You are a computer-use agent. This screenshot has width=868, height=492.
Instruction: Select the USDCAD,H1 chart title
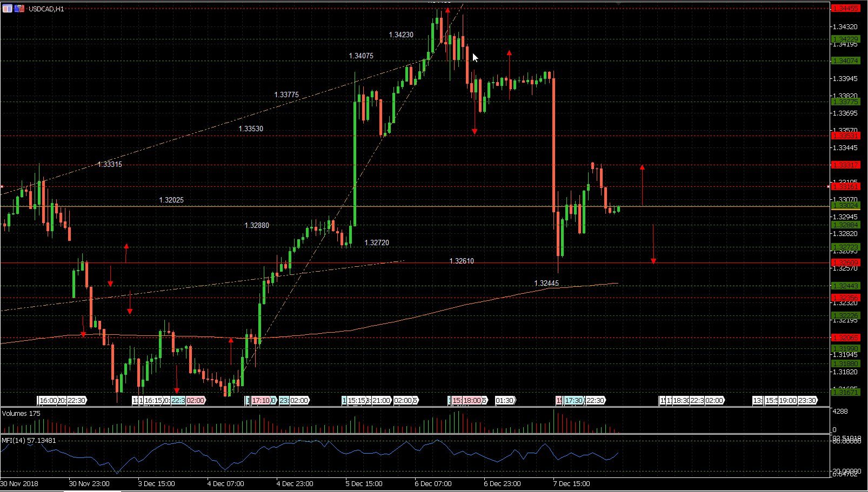click(46, 9)
